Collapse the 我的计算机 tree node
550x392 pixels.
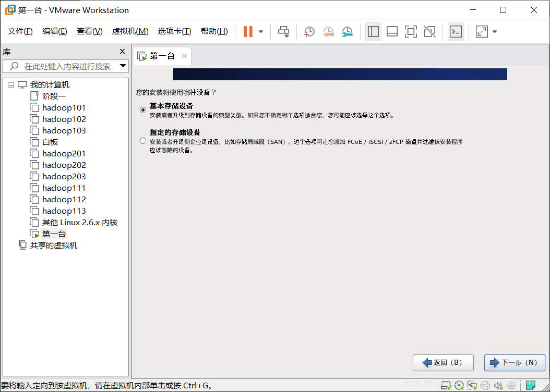coord(11,85)
